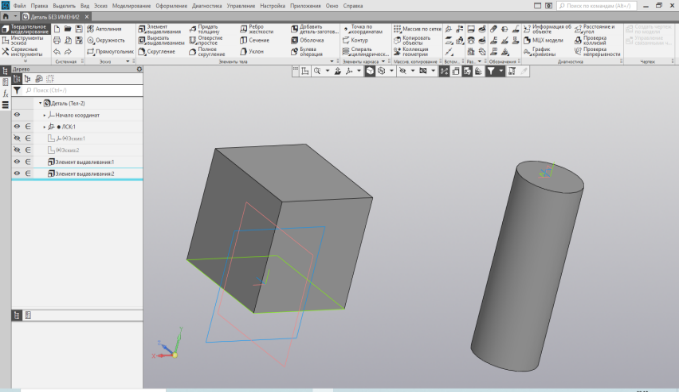Open the Диагностика menu

pyautogui.click(x=207, y=6)
